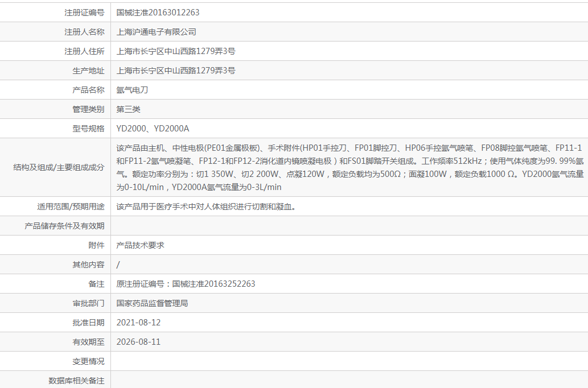Click the 注册人住所 label
The width and height of the screenshot is (588, 388).
tap(84, 51)
